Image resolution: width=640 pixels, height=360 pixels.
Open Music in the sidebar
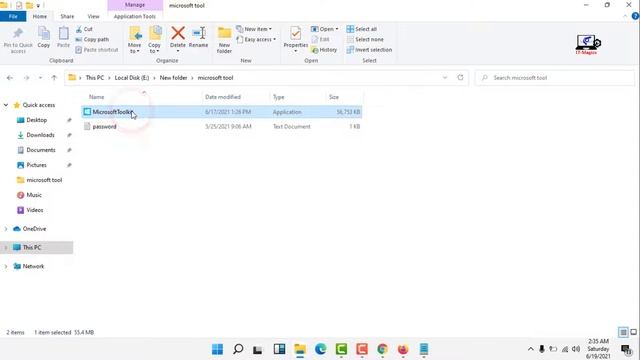point(34,195)
